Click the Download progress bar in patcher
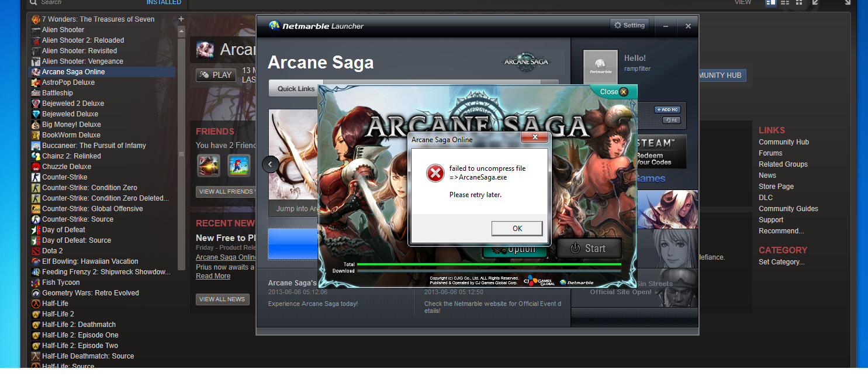The image size is (868, 379). coord(489,271)
